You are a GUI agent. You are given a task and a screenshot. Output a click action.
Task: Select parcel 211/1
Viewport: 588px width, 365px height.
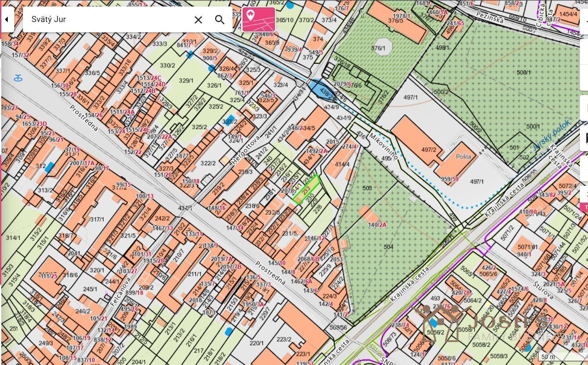[194, 274]
